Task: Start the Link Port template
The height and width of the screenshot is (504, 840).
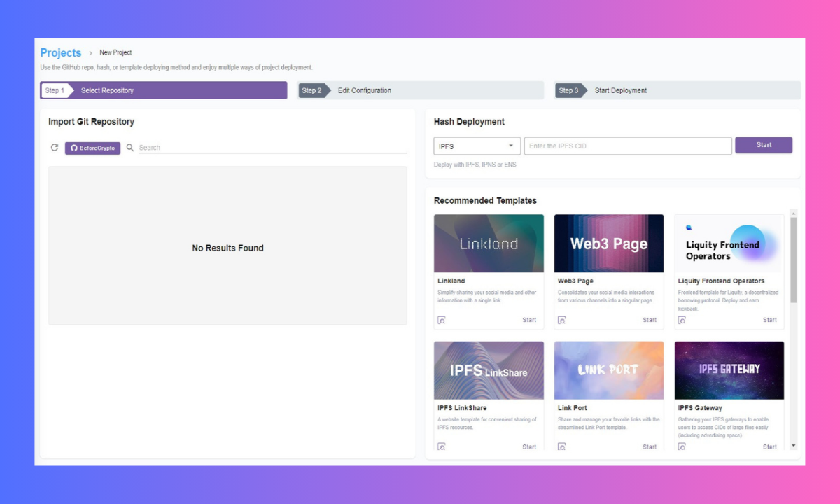Action: [x=650, y=447]
